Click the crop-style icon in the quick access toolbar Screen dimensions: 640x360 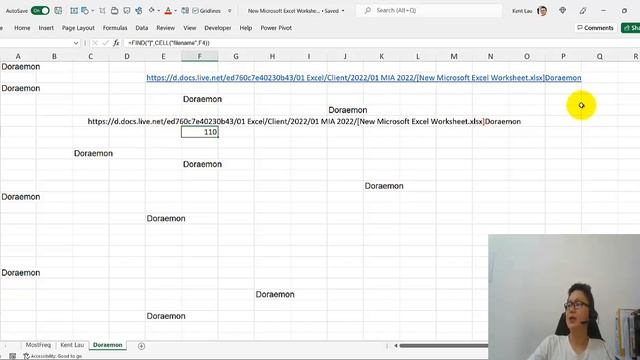pyautogui.click(x=102, y=11)
